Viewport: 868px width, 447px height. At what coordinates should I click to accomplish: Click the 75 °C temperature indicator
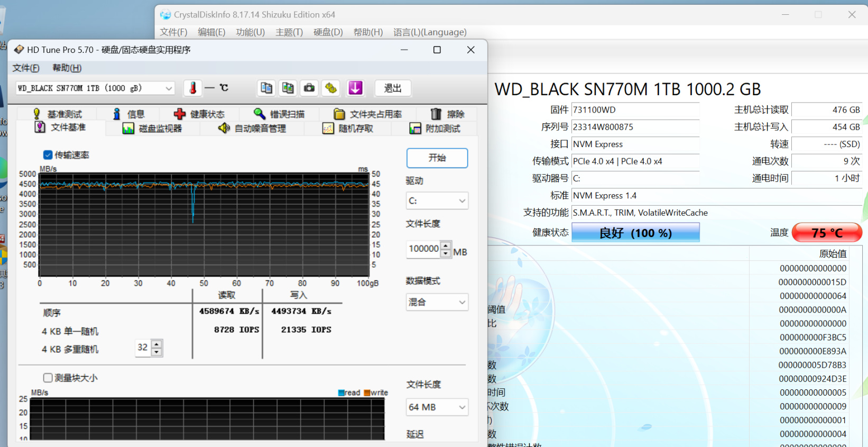(x=827, y=233)
